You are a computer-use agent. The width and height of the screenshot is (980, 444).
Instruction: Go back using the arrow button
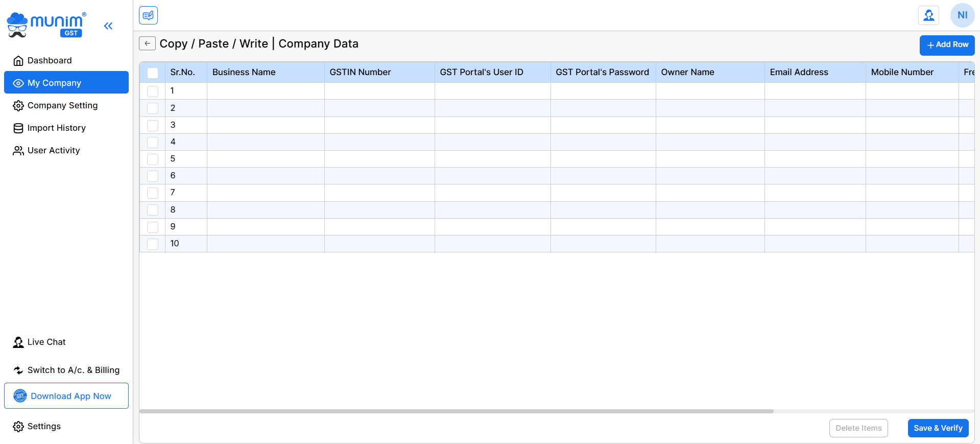click(x=147, y=43)
